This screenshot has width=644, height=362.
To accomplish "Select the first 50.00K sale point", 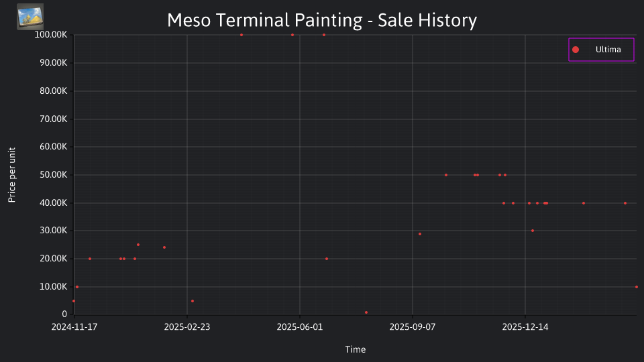I will (446, 175).
